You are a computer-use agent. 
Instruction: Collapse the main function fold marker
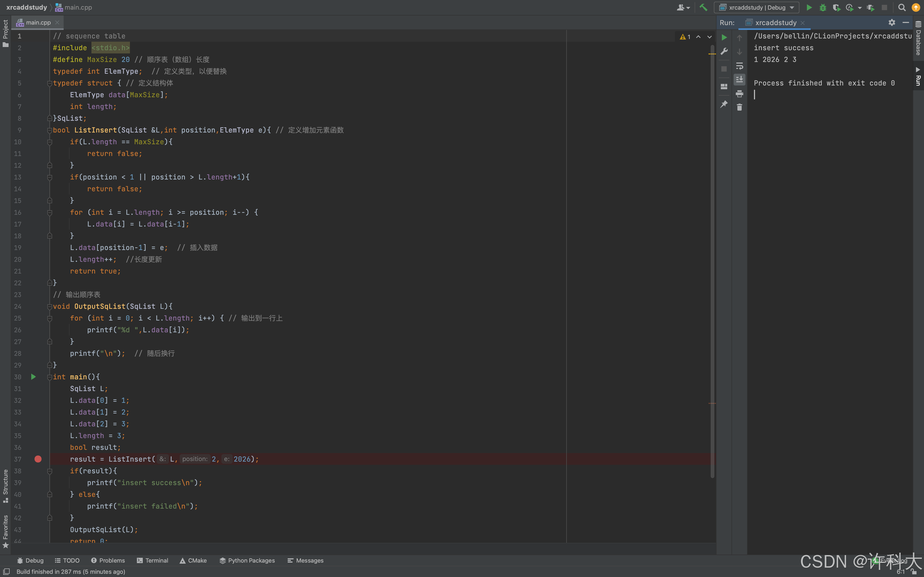50,377
